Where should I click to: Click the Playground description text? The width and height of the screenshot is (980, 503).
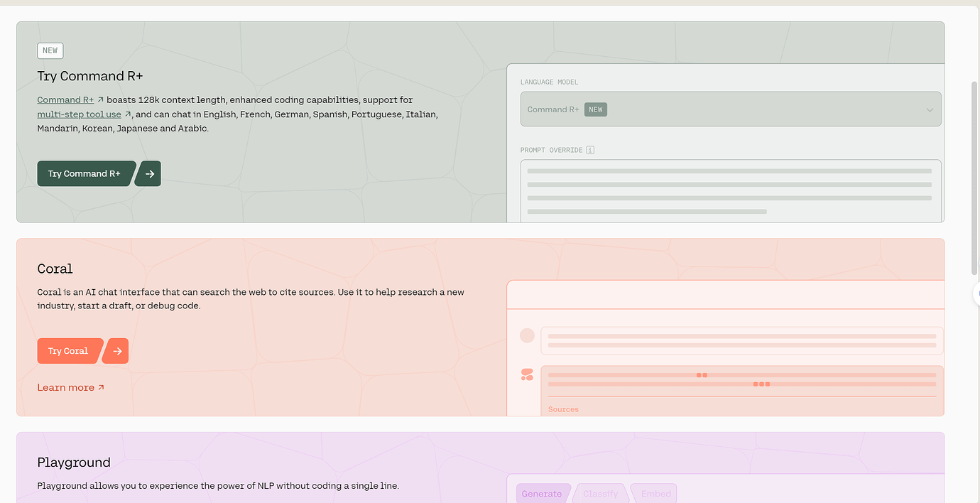[x=218, y=486]
